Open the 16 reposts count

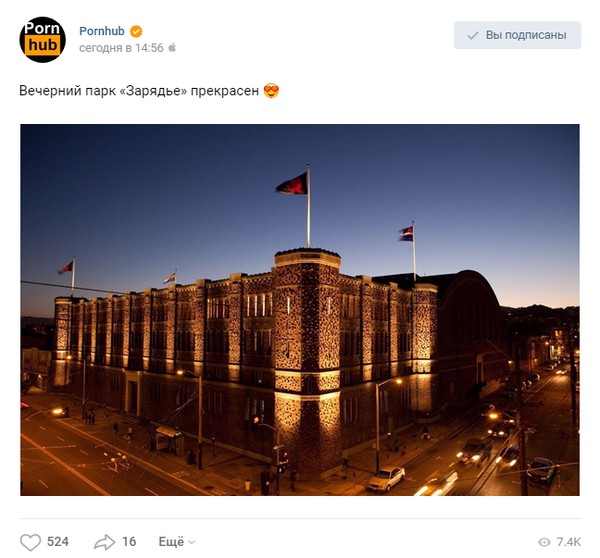pos(129,542)
